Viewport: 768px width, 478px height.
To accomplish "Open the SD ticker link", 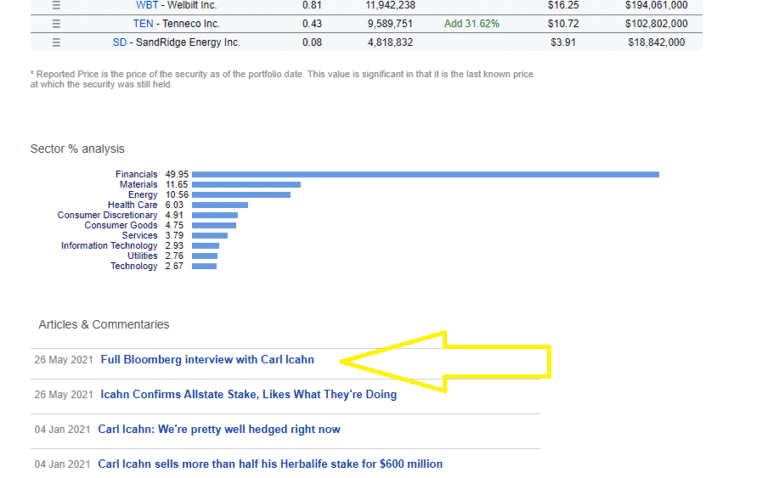I will click(119, 42).
